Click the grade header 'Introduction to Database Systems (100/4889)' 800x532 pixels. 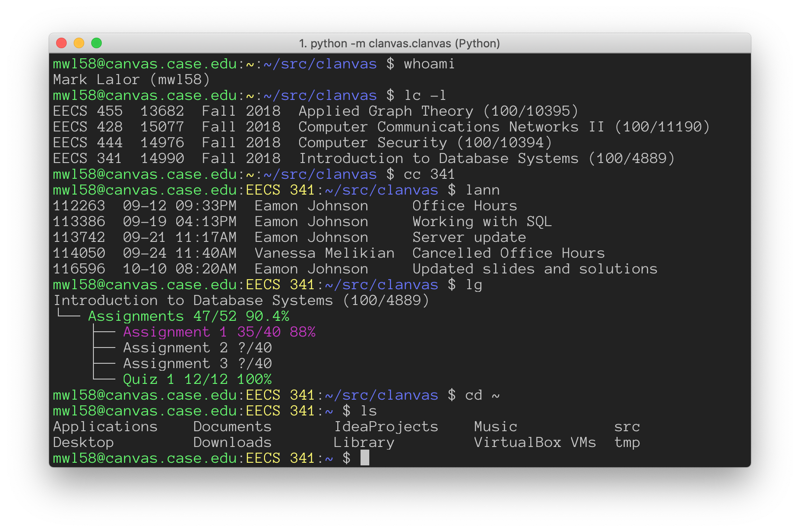point(241,301)
